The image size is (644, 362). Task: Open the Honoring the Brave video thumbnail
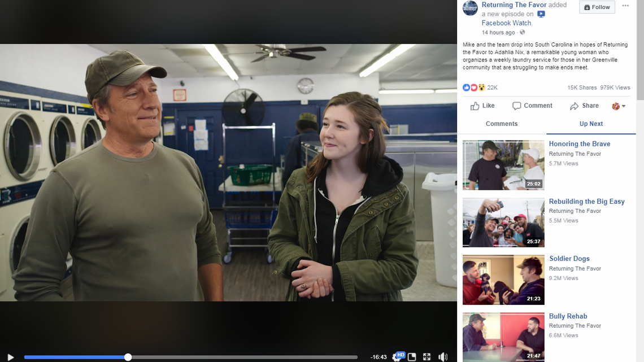click(x=503, y=164)
